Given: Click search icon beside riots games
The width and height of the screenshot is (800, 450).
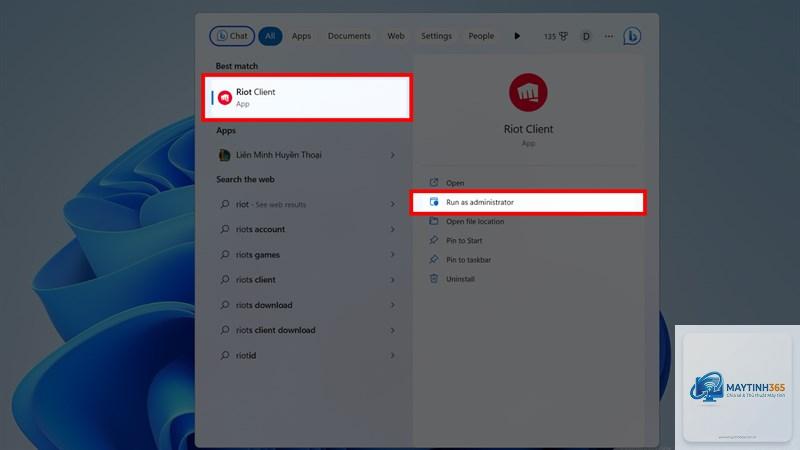Looking at the screenshot, I should coord(224,254).
